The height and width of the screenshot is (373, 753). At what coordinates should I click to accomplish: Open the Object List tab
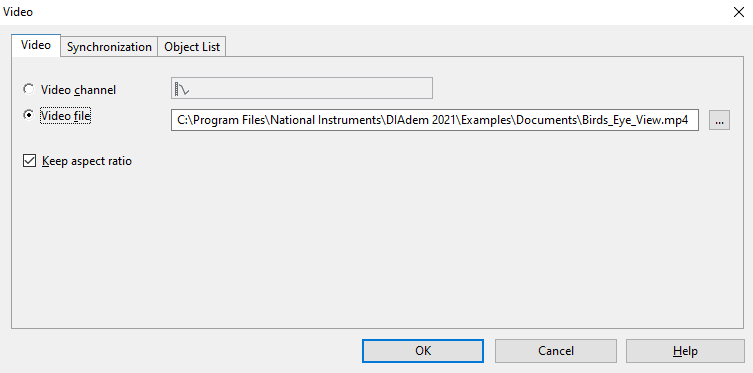192,47
